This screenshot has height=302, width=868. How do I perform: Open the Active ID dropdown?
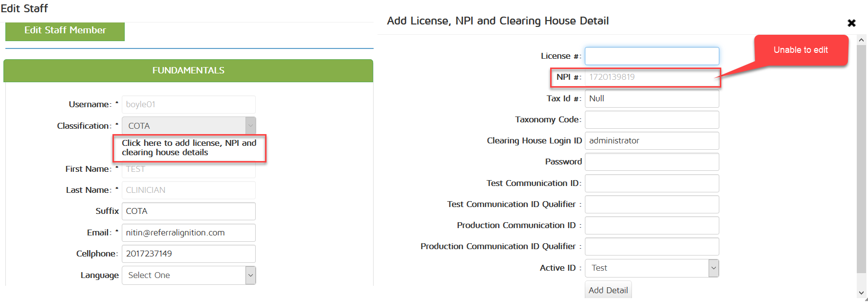click(x=652, y=268)
